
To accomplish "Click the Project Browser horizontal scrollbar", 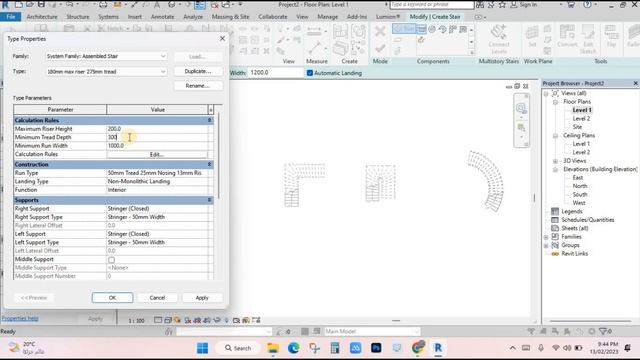I will click(590, 321).
